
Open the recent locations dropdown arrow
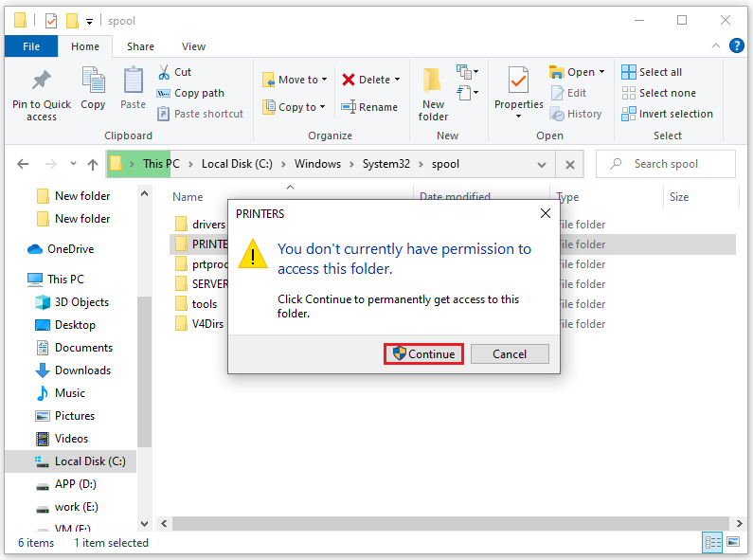click(x=73, y=164)
